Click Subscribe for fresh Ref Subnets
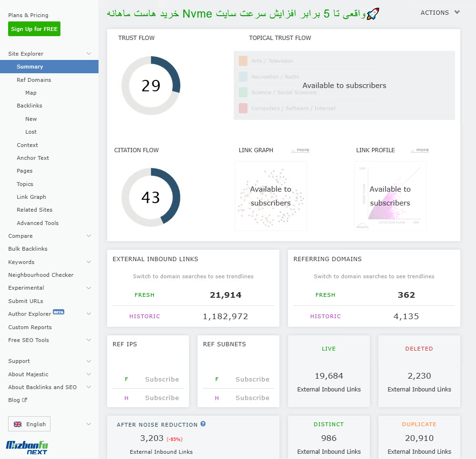This screenshot has width=476, height=459. click(x=252, y=379)
